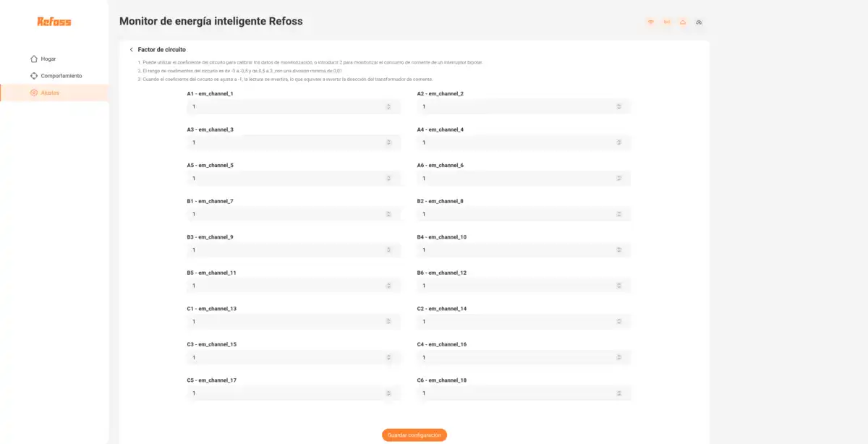868x444 pixels.
Task: Select Comportamiento in the sidebar
Action: (x=61, y=76)
